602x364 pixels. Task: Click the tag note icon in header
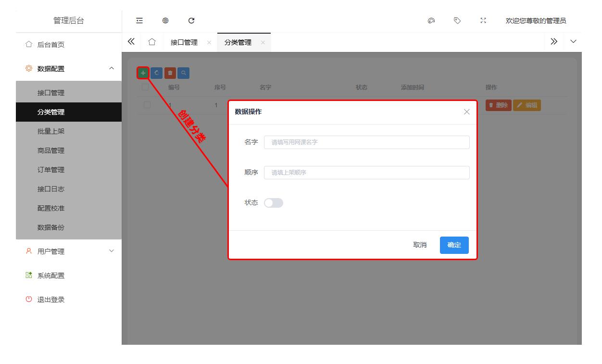click(457, 21)
